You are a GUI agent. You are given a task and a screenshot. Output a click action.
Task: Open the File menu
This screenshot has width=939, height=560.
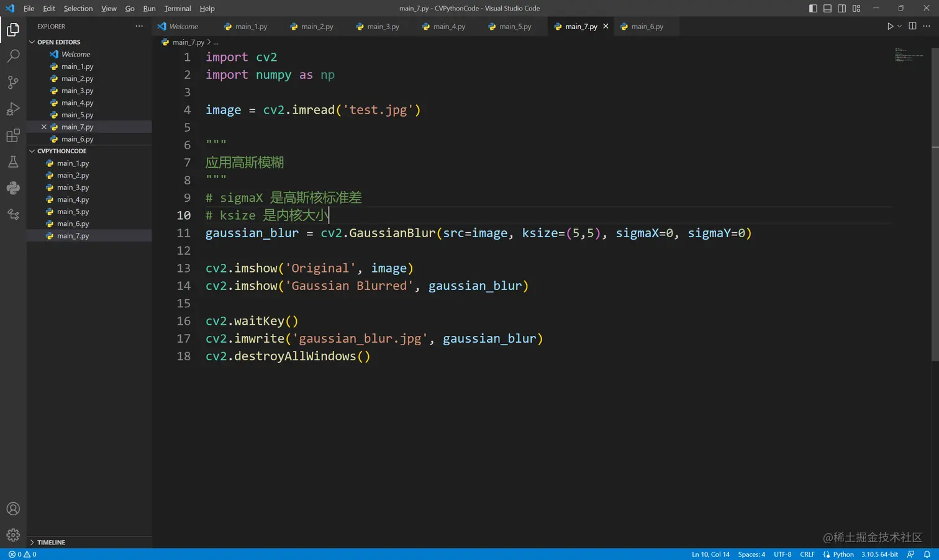29,8
